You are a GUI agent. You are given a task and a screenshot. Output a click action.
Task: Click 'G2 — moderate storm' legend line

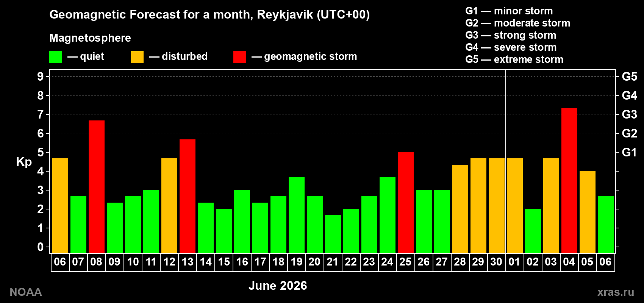(518, 23)
